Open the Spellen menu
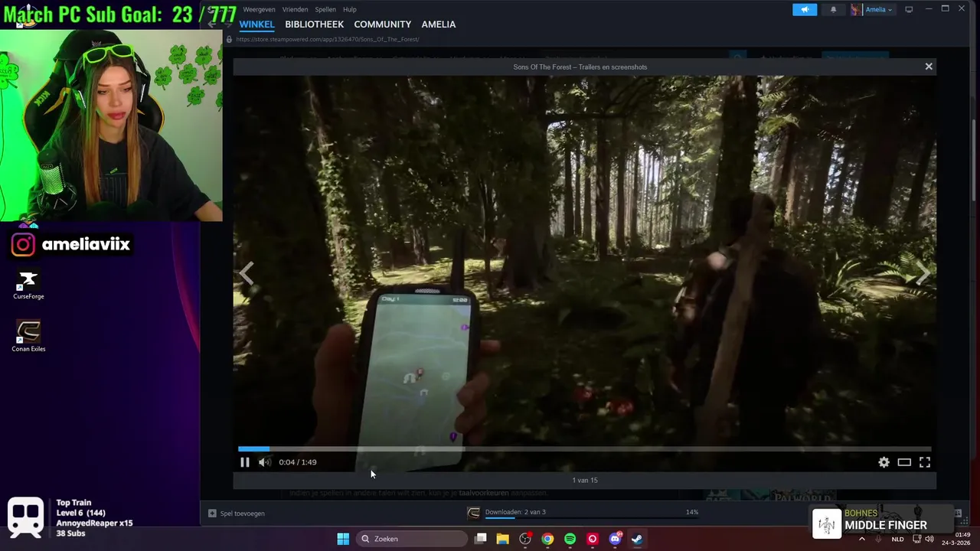Image resolution: width=980 pixels, height=551 pixels. tap(325, 9)
